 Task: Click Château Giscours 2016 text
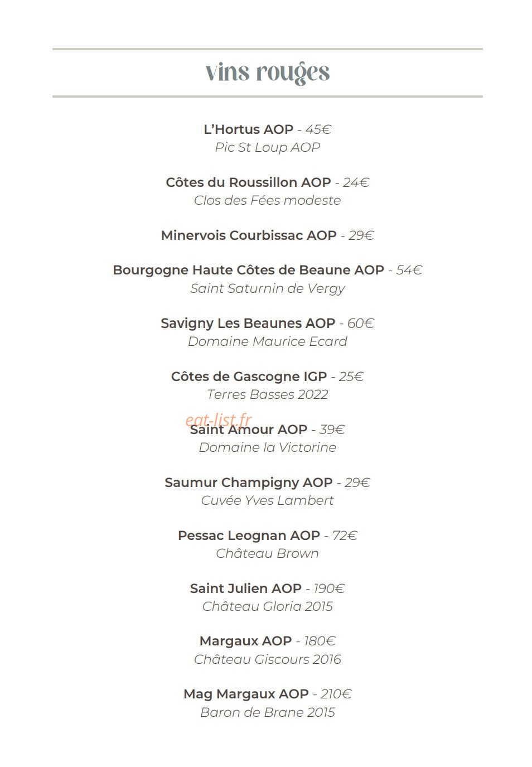(268, 659)
